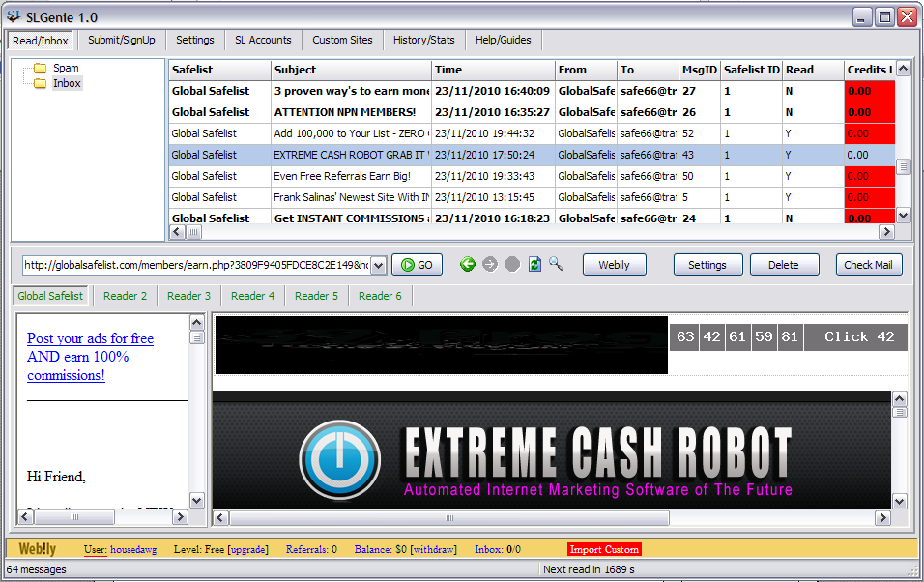Switch to the Reader 3 tab
This screenshot has width=924, height=582.
[188, 296]
